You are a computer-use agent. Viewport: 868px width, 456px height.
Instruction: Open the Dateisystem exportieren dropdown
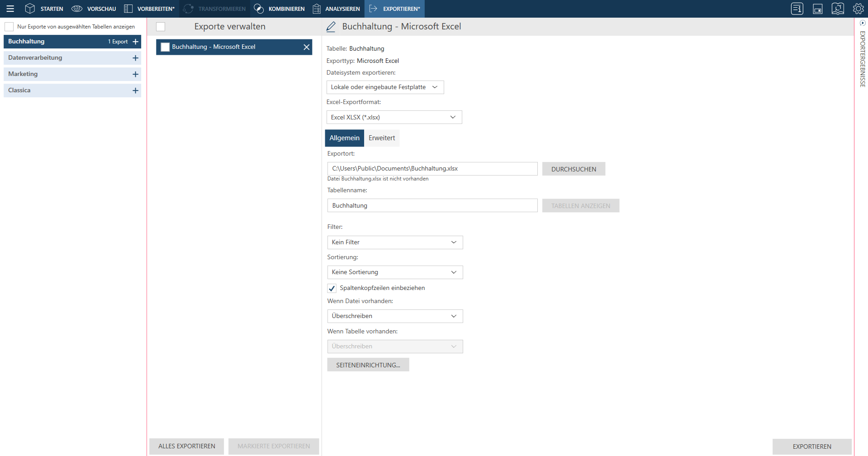click(x=385, y=87)
